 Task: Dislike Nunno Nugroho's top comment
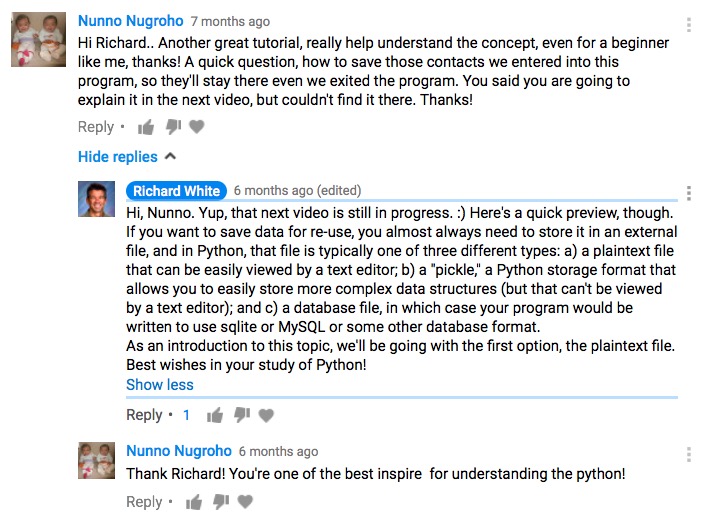(173, 127)
